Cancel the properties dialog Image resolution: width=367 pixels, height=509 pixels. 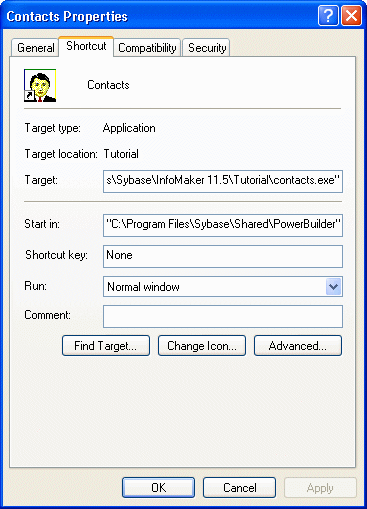(x=239, y=488)
